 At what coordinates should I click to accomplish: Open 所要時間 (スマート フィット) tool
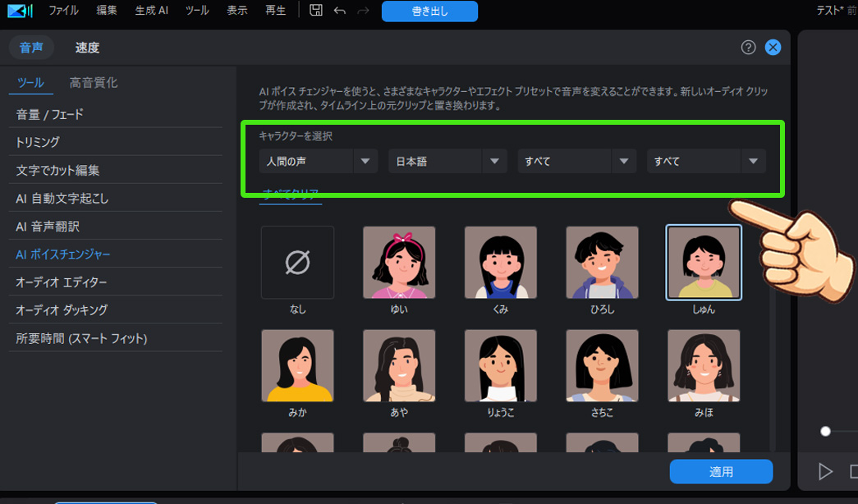click(x=116, y=339)
